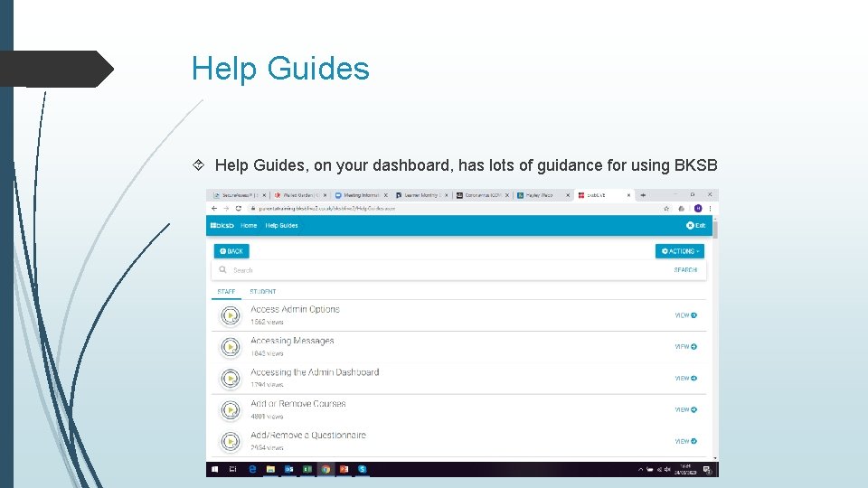Screen dimensions: 868x488
Task: Click VIEW for Add or Remove Courses
Action: (x=686, y=410)
